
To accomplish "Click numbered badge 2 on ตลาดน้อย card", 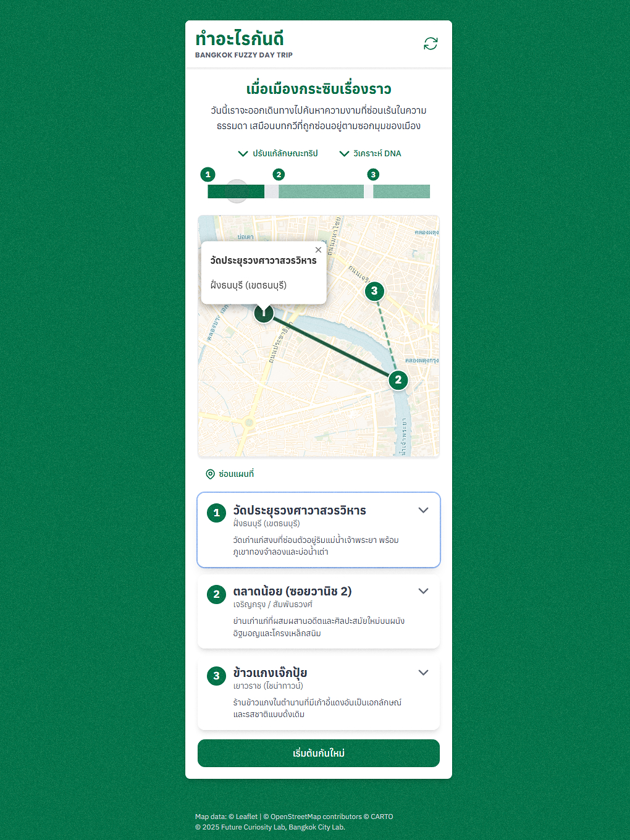I will (216, 594).
